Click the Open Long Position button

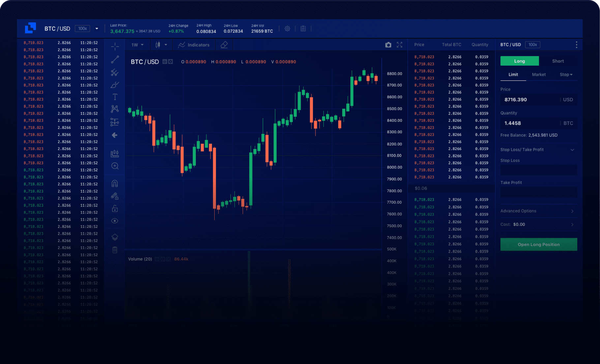point(539,245)
